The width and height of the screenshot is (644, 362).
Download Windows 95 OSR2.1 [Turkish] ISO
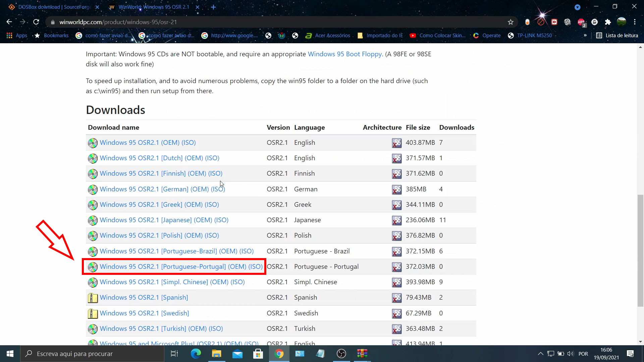click(161, 328)
